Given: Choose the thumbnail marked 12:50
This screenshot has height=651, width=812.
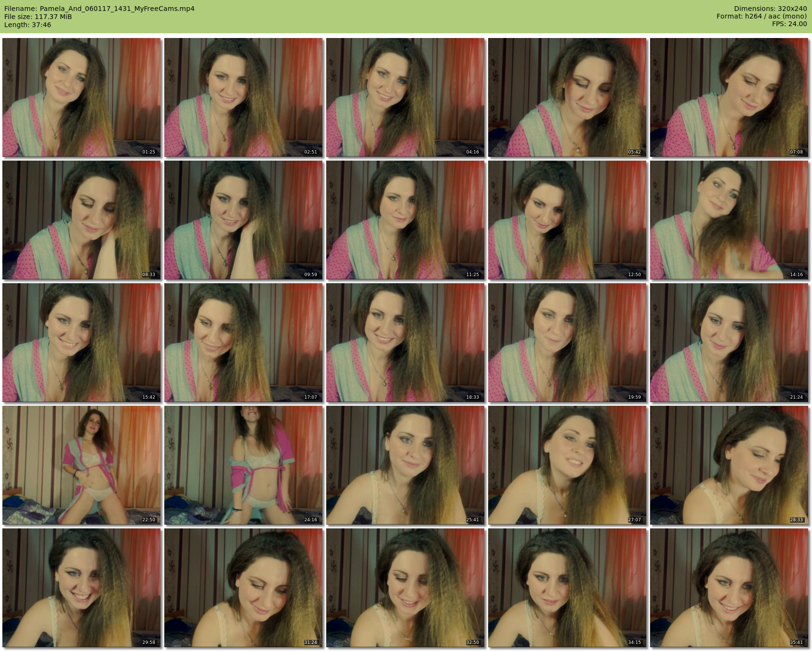Looking at the screenshot, I should tap(567, 220).
